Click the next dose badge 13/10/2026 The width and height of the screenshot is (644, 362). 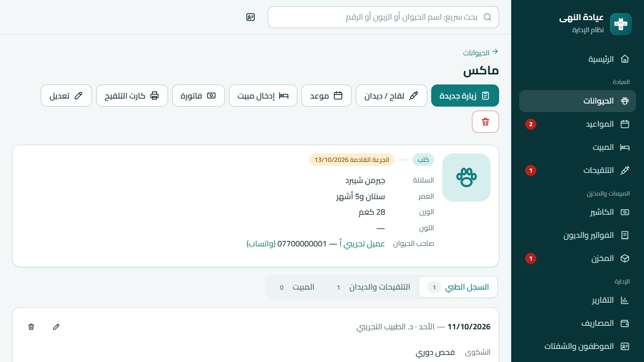point(352,160)
